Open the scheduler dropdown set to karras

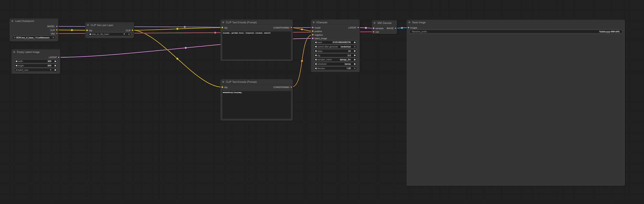(335, 64)
